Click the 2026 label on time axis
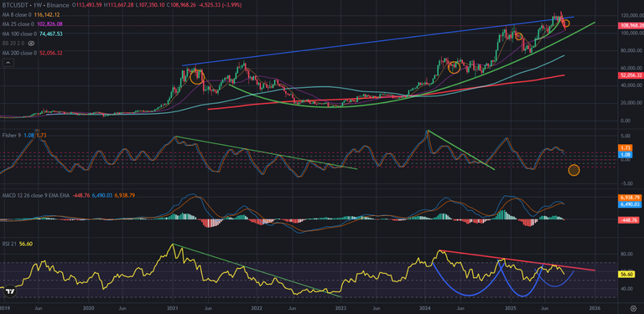 (x=595, y=307)
